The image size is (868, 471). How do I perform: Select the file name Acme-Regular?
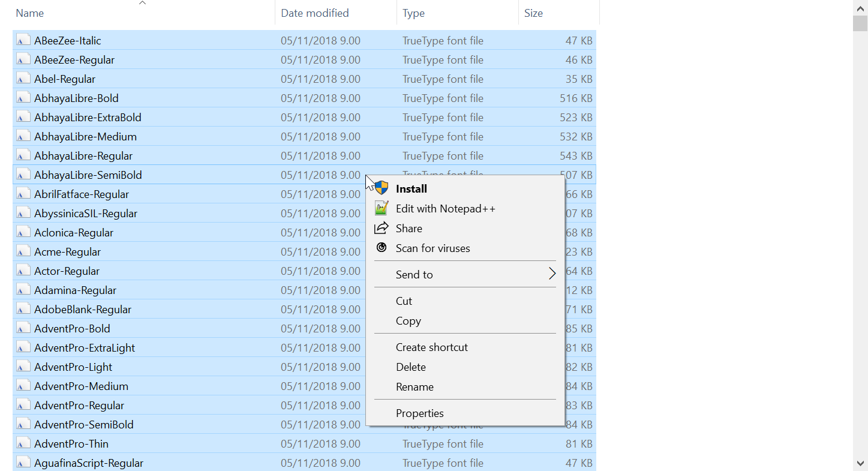tap(68, 252)
